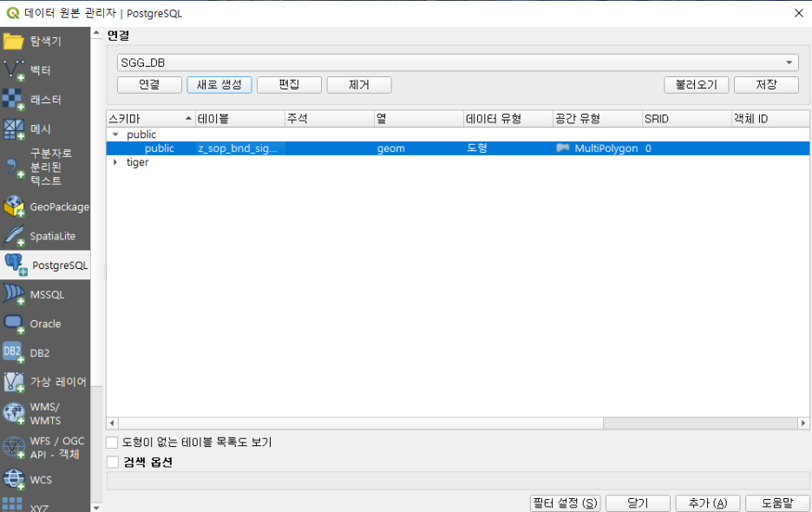Sort by the 주석 column header

[330, 119]
